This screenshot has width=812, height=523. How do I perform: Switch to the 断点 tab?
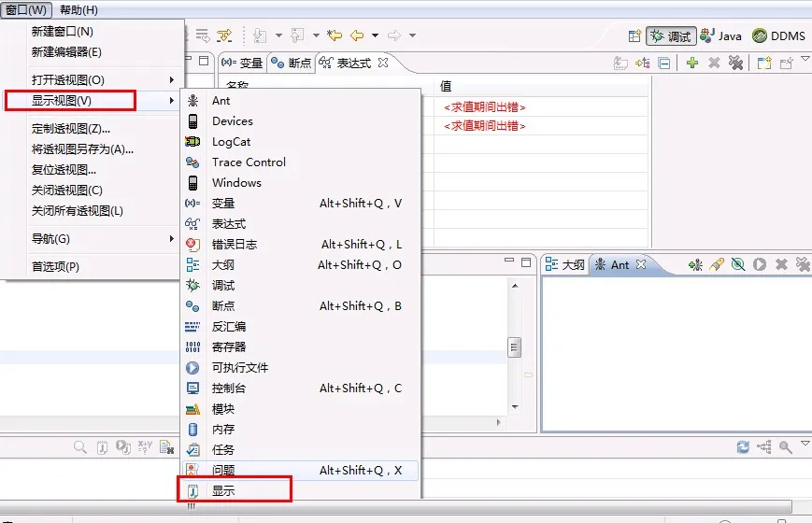[x=292, y=63]
